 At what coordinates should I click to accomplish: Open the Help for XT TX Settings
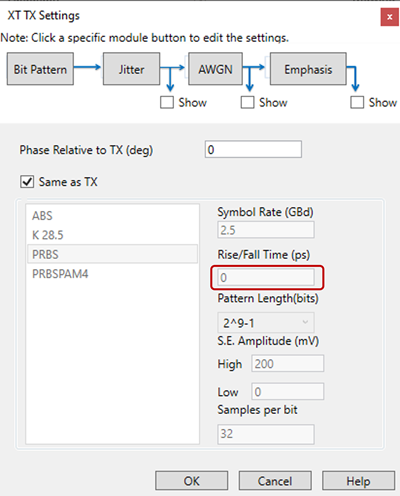pyautogui.click(x=358, y=481)
